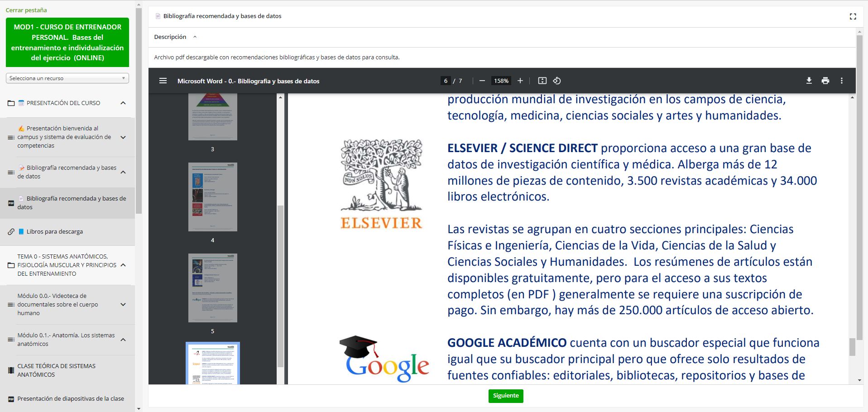
Task: Select page 4 thumbnail
Action: click(213, 197)
